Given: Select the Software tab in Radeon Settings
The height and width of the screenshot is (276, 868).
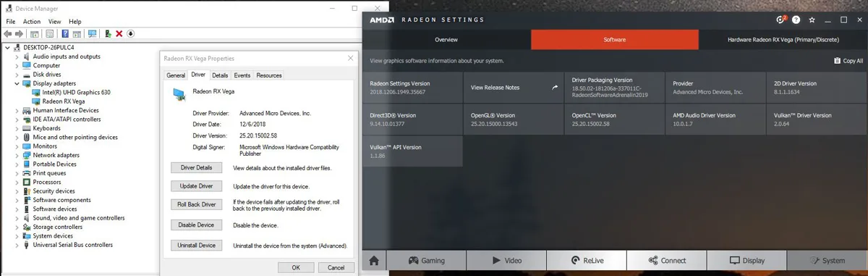Looking at the screenshot, I should tap(615, 39).
